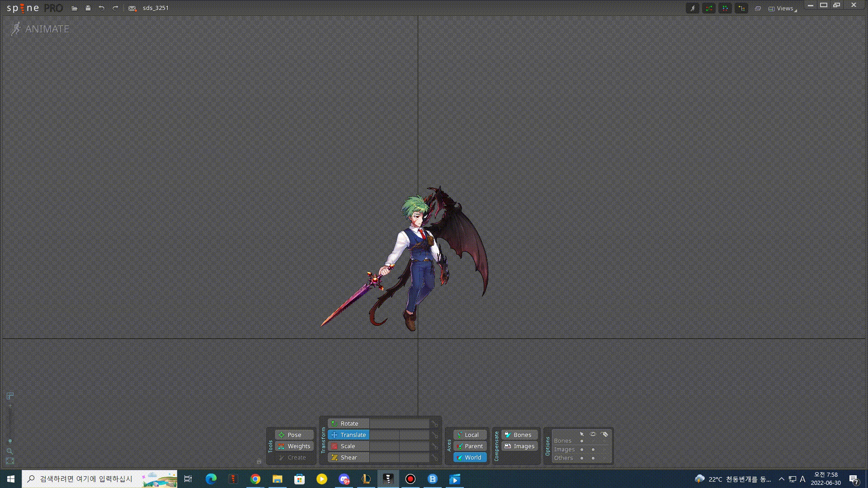868x488 pixels.
Task: Click the Windows taskbar search box
Action: click(99, 479)
